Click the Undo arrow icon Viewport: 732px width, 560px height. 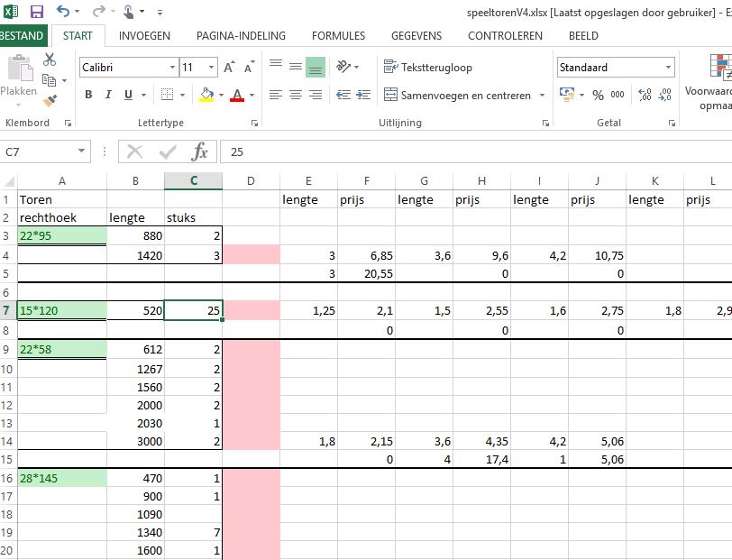63,12
